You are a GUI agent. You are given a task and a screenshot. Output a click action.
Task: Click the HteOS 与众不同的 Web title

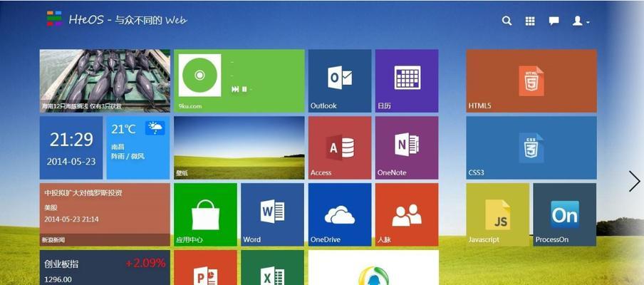pyautogui.click(x=128, y=20)
